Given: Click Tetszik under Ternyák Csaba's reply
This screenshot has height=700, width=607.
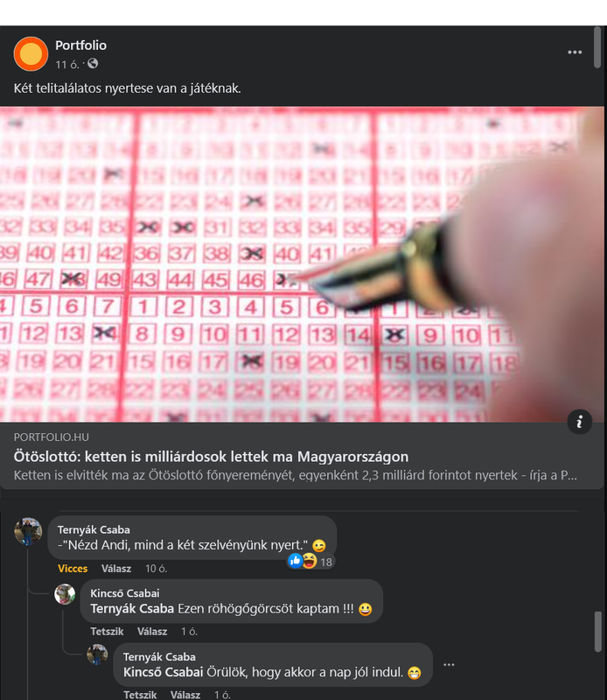Looking at the screenshot, I should pos(140,695).
